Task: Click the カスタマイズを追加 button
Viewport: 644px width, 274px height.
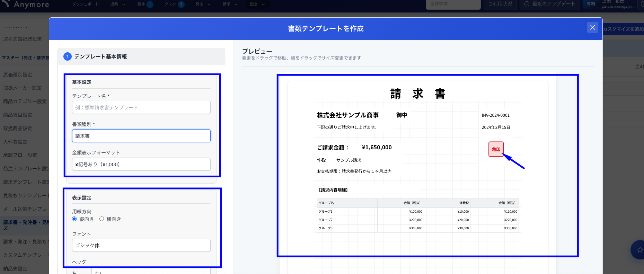Action: coord(623,29)
